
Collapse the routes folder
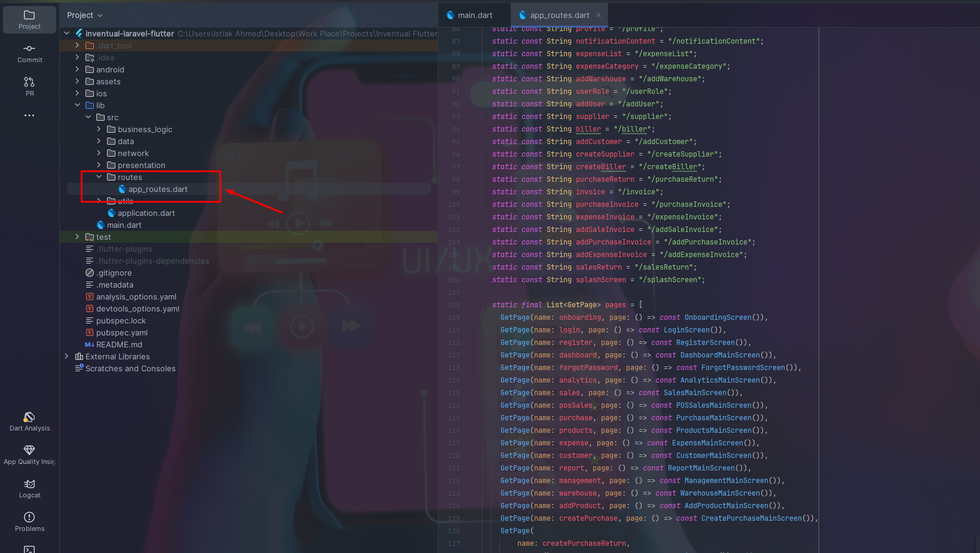coord(99,177)
